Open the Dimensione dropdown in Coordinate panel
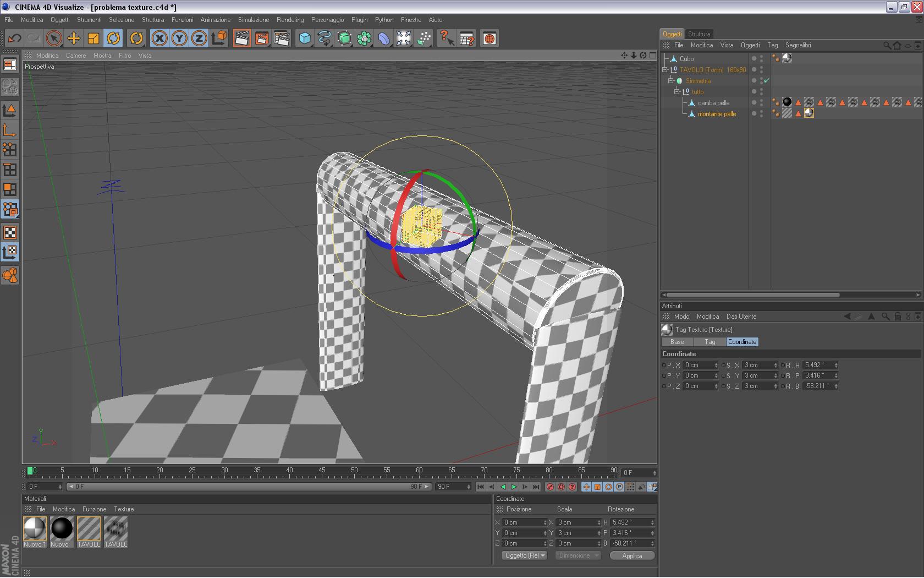Image resolution: width=924 pixels, height=578 pixels. pos(577,555)
